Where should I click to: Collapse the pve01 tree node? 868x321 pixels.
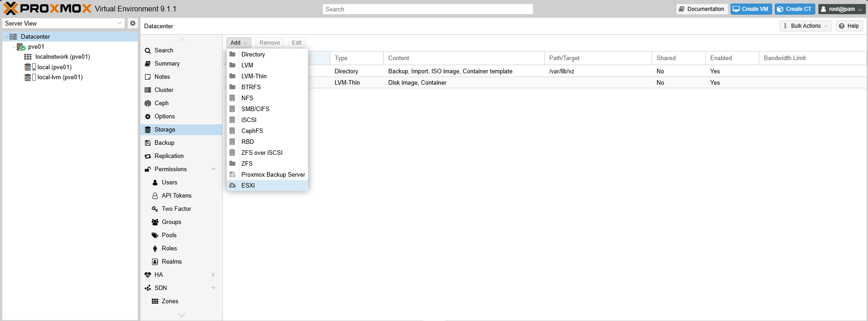[x=13, y=47]
